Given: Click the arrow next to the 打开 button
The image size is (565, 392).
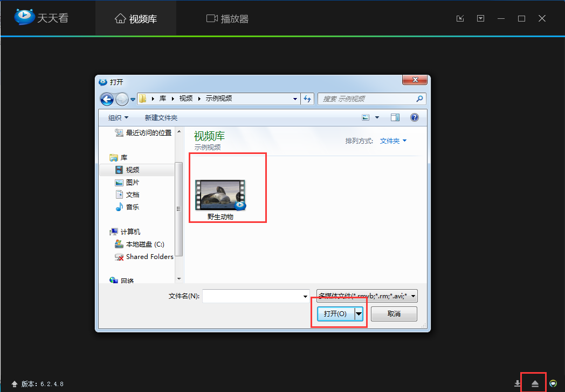Looking at the screenshot, I should coord(359,313).
